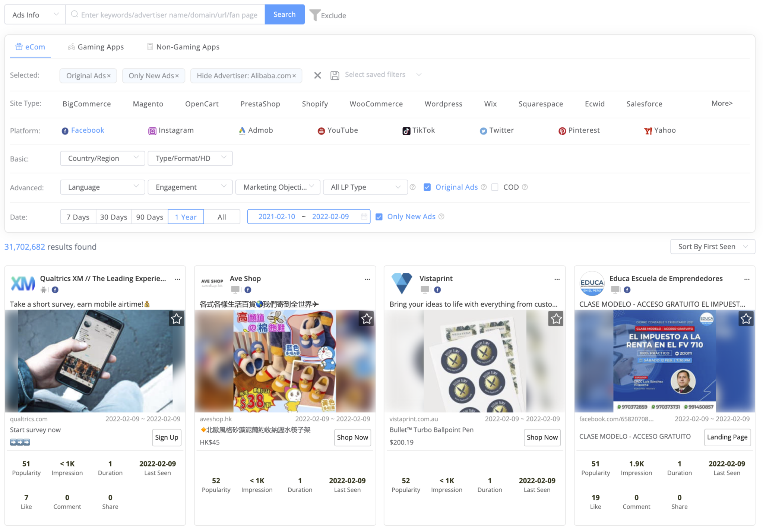Image resolution: width=763 pixels, height=532 pixels.
Task: Enable the COD checkbox
Action: tap(495, 187)
